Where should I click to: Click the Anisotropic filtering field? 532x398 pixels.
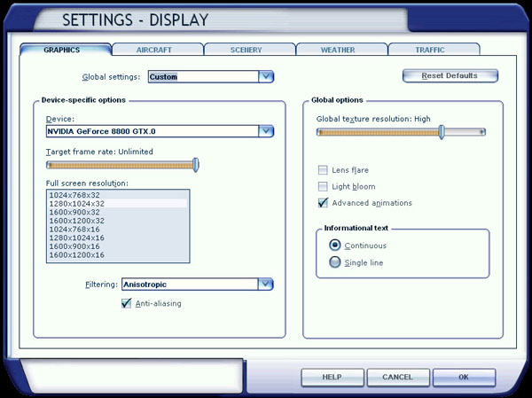point(190,285)
